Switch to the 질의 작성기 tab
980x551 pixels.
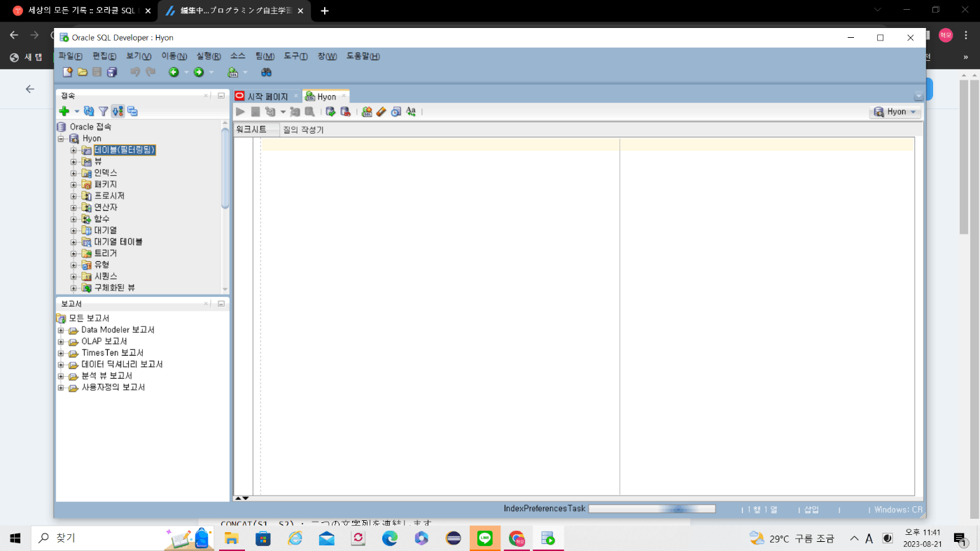pos(303,130)
